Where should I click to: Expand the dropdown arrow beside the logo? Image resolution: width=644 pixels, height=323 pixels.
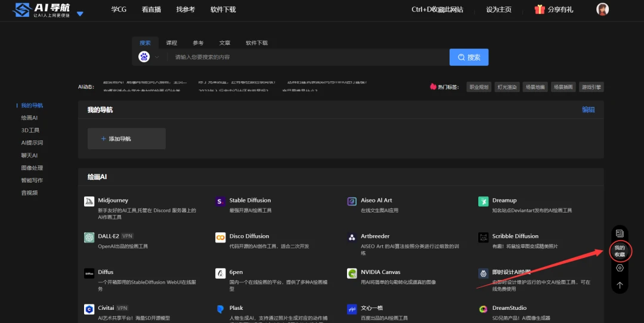pyautogui.click(x=80, y=14)
